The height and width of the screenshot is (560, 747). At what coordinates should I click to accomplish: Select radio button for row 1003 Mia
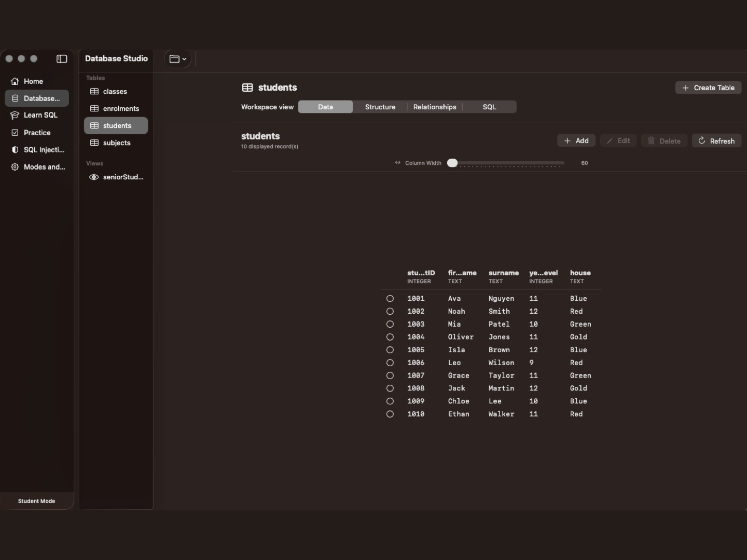pos(390,324)
